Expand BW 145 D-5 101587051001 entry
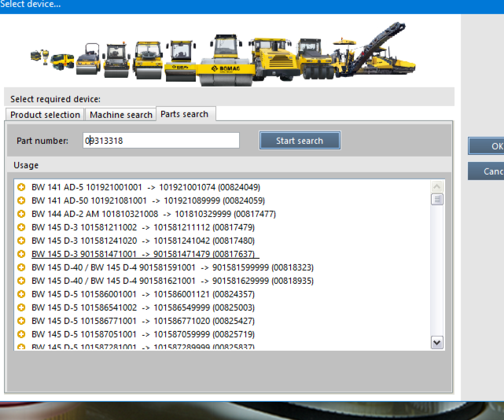 21,334
